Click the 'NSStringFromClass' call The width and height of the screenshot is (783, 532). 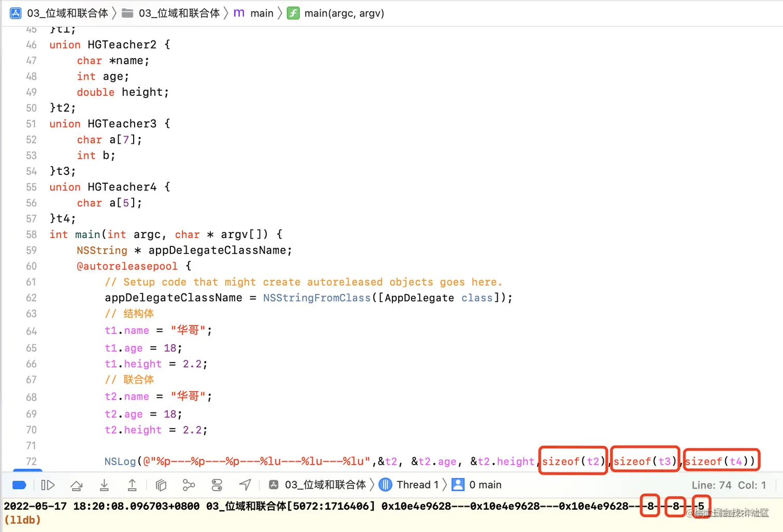pyautogui.click(x=317, y=298)
